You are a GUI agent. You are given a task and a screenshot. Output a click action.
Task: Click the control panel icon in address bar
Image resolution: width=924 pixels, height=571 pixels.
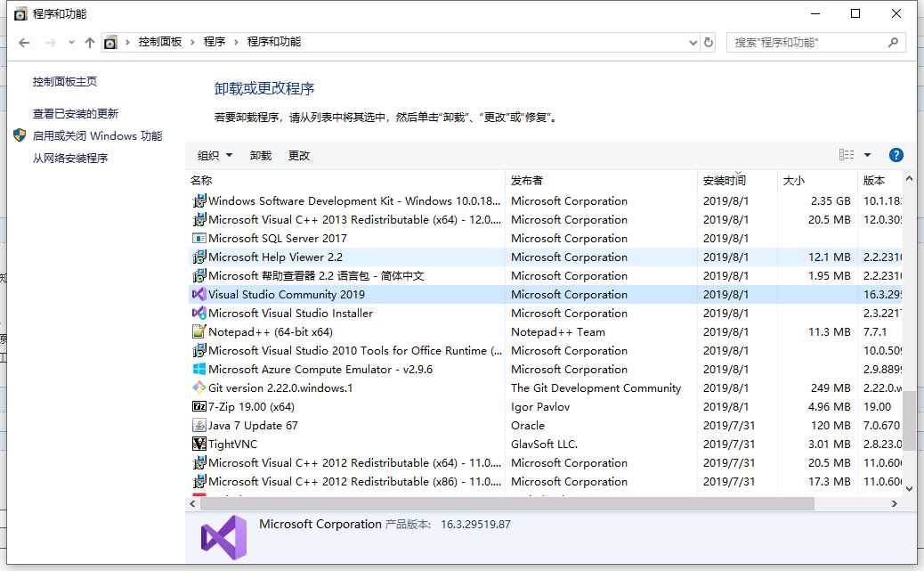110,43
